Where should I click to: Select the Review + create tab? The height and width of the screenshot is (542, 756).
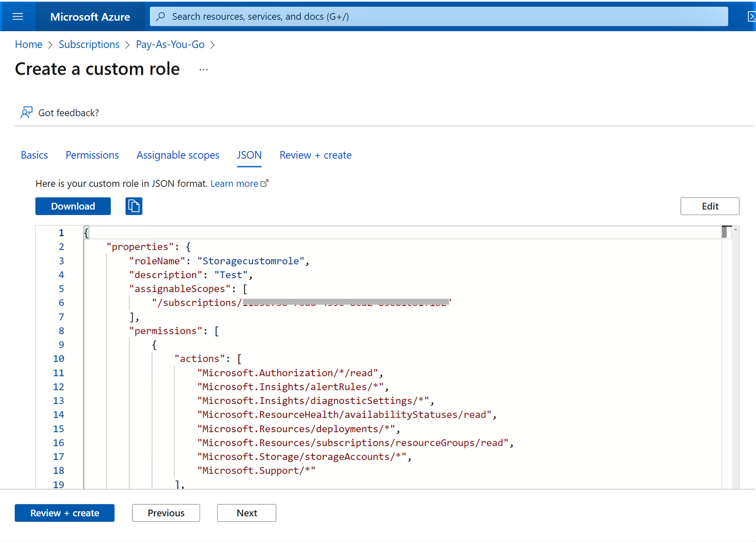click(x=316, y=155)
